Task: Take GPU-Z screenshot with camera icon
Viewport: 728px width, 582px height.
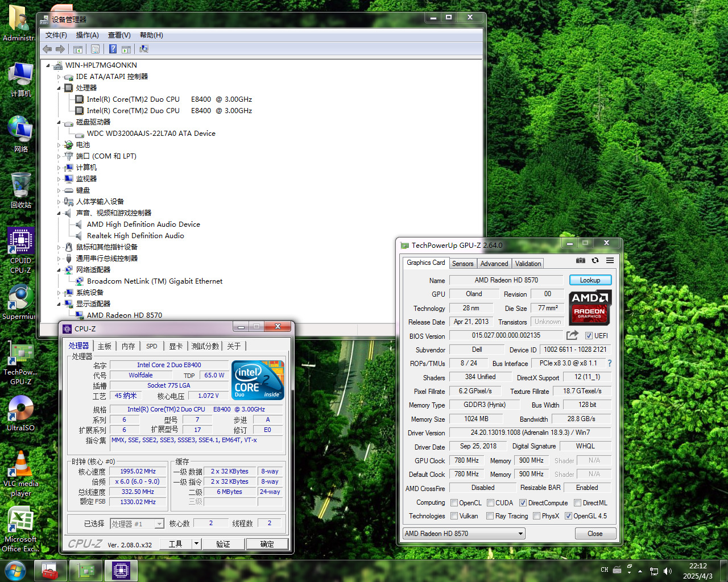Action: point(580,260)
